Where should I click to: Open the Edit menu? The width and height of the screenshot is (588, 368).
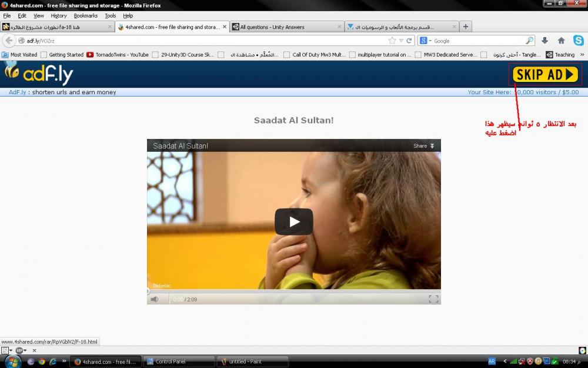22,16
